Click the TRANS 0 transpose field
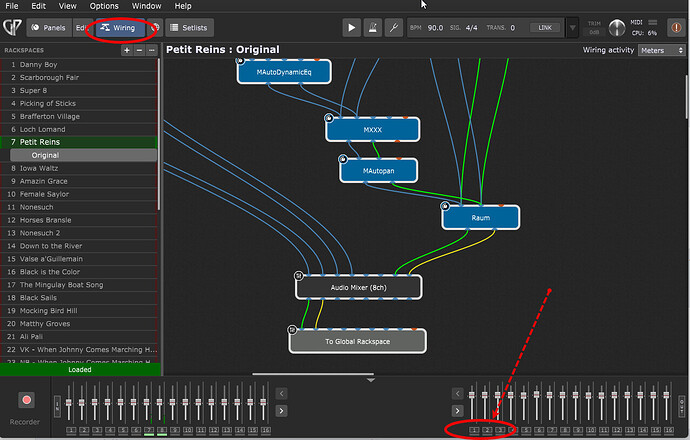Viewport: 690px width, 440px height. pyautogui.click(x=513, y=28)
